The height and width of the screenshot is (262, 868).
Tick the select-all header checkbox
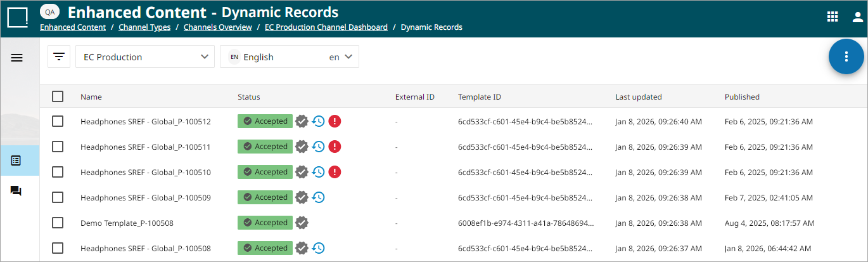coord(58,96)
